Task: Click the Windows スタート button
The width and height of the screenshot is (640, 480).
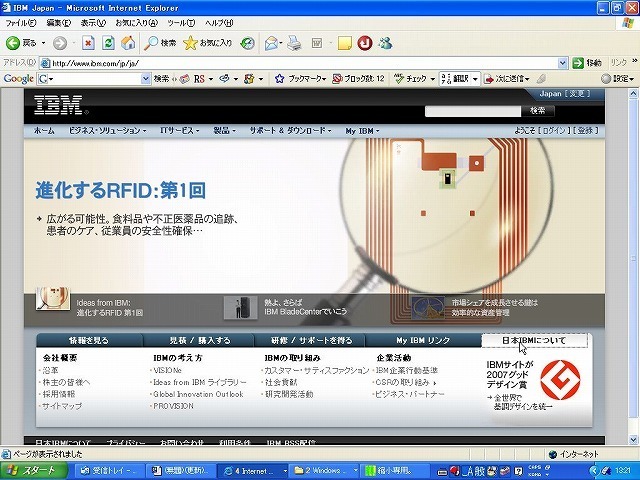Action: 33,471
